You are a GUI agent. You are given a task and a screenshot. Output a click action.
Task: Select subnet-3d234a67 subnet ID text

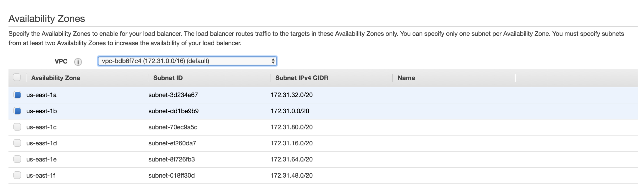click(173, 95)
